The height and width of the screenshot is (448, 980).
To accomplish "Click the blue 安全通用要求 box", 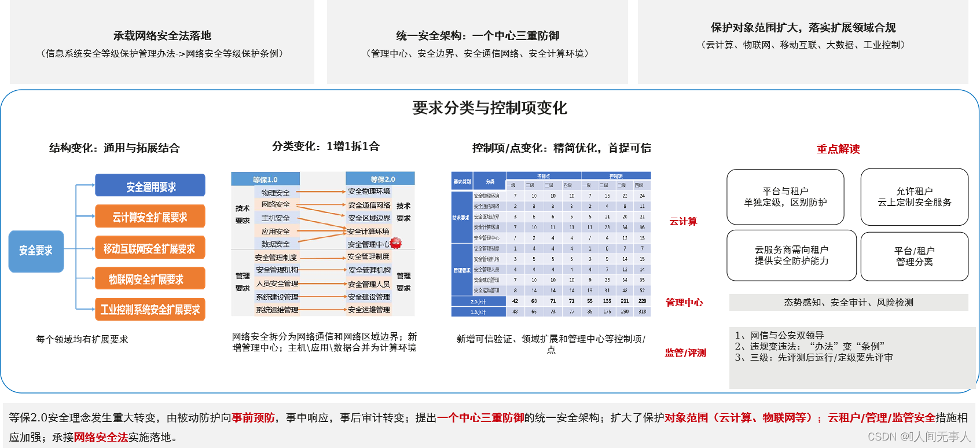I will click(x=150, y=185).
